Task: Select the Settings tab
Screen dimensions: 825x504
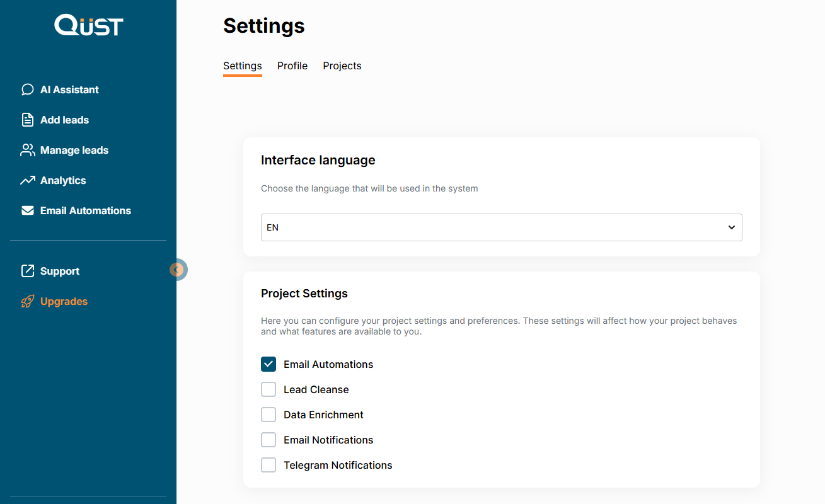Action: click(x=242, y=66)
